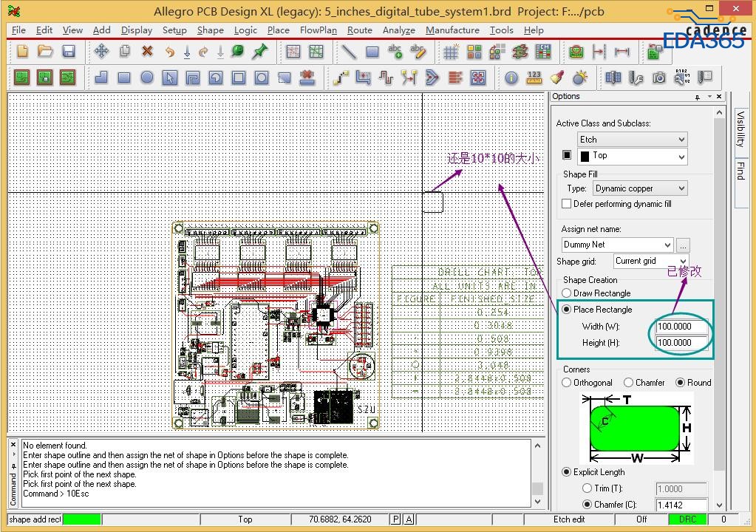Click the Width (W) input field
The height and width of the screenshot is (532, 756).
[x=681, y=327]
